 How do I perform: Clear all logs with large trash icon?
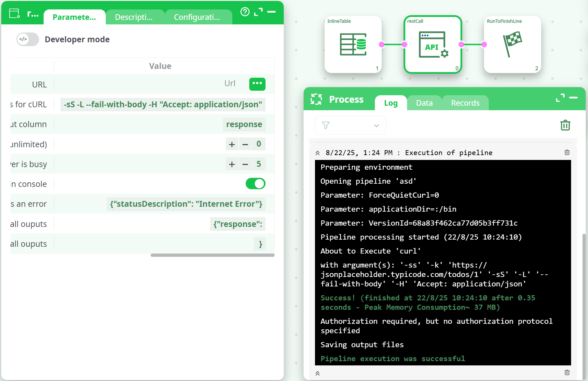(565, 125)
